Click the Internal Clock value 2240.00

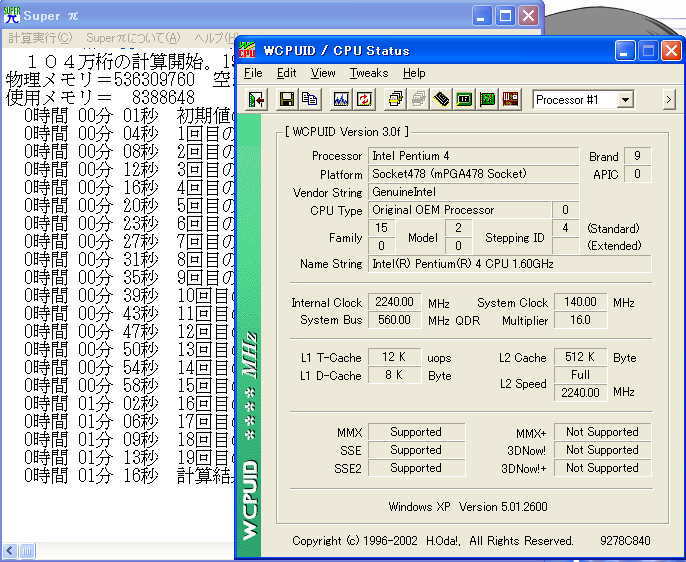click(395, 302)
